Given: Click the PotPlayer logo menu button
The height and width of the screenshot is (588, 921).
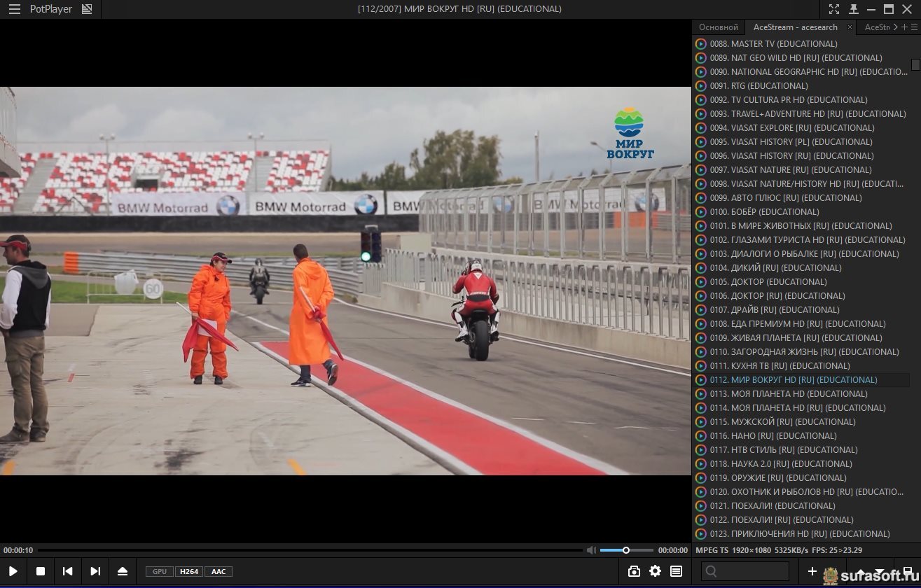Looking at the screenshot, I should pyautogui.click(x=51, y=9).
